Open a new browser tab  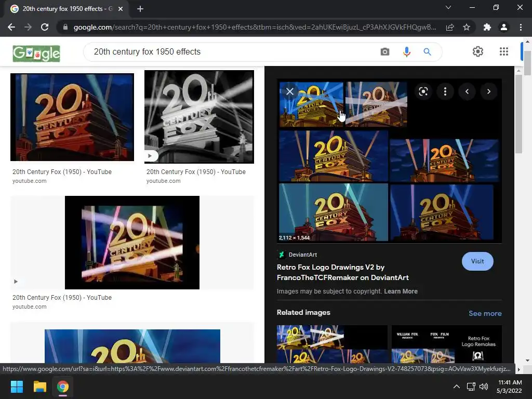(140, 9)
